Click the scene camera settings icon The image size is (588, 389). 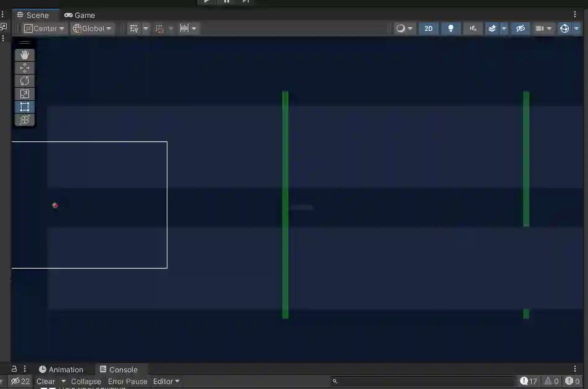click(540, 28)
